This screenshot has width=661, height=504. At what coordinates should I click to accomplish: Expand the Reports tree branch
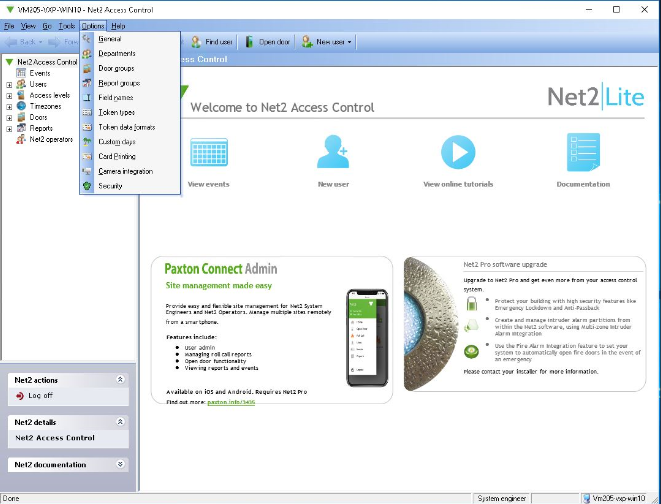click(9, 129)
